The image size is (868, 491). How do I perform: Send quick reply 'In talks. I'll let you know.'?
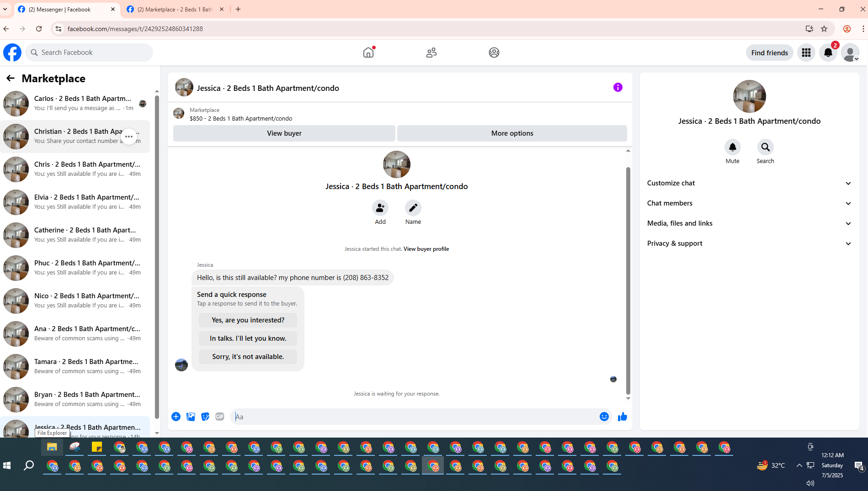[x=248, y=338]
